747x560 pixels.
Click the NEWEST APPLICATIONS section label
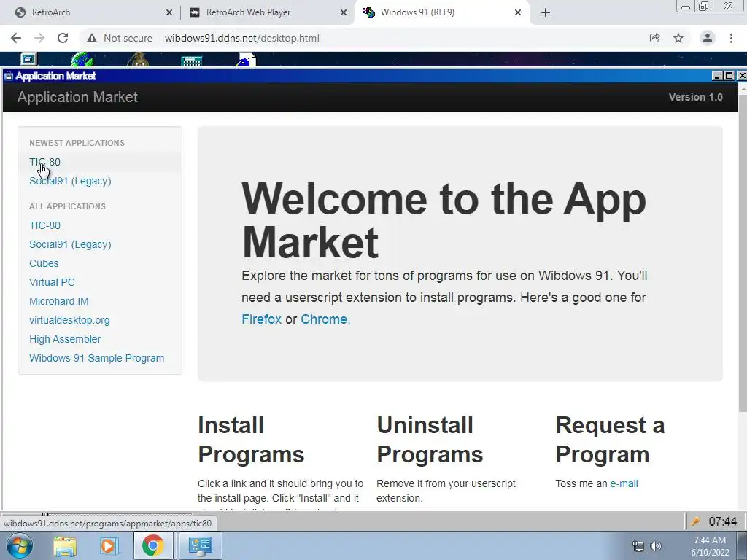77,143
